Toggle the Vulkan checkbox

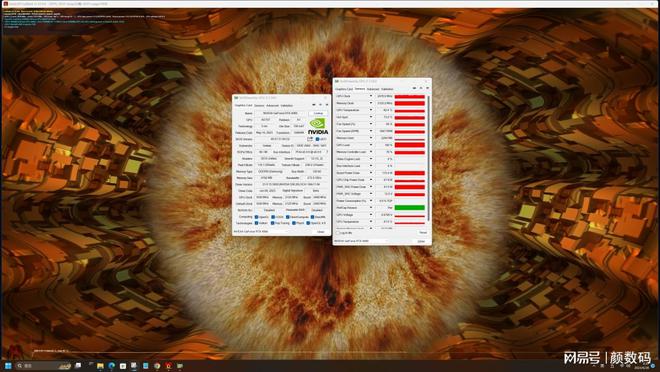tap(256, 223)
